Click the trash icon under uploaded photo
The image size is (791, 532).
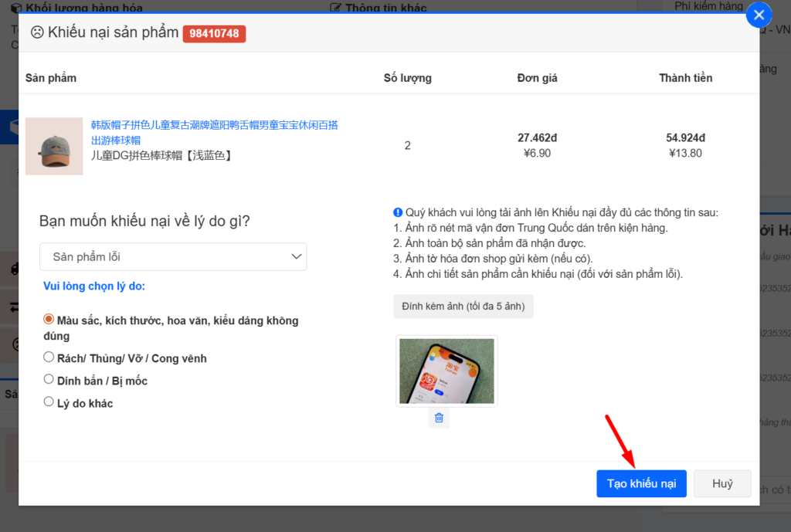tap(439, 418)
